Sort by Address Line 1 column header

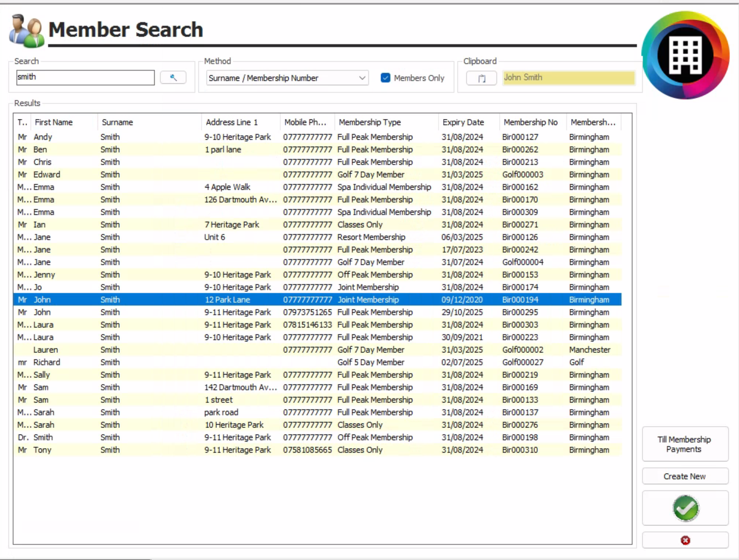(x=241, y=122)
